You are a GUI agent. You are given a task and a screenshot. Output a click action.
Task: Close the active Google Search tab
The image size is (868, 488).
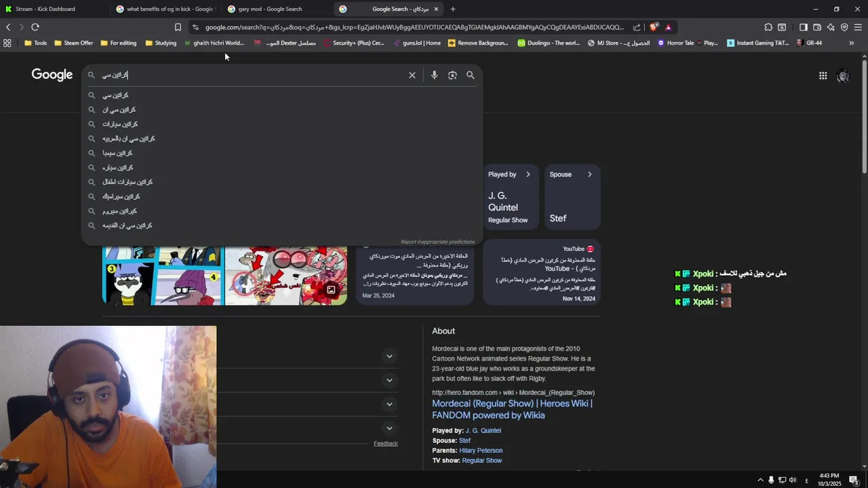[x=436, y=9]
